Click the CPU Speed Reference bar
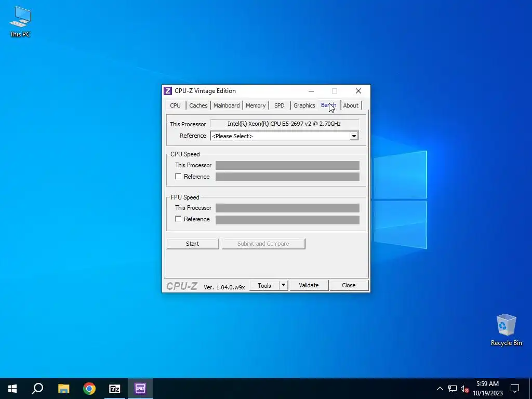Screen dimensions: 532x399 click(287, 177)
